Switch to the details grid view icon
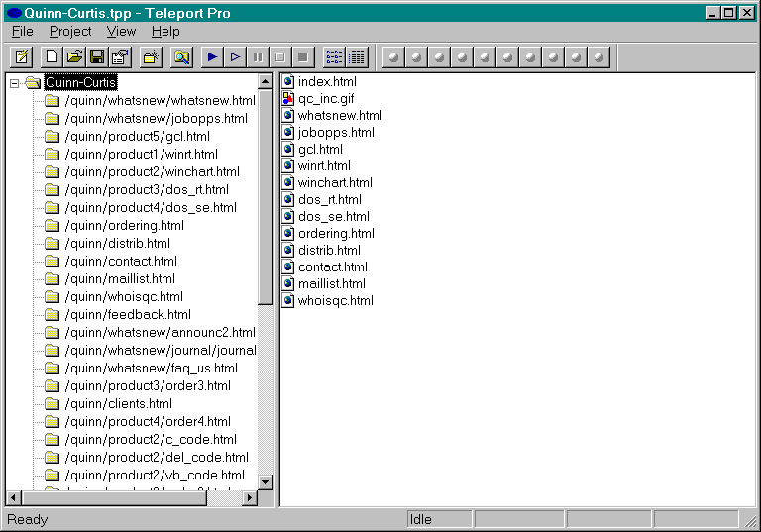The image size is (761, 532). point(357,57)
